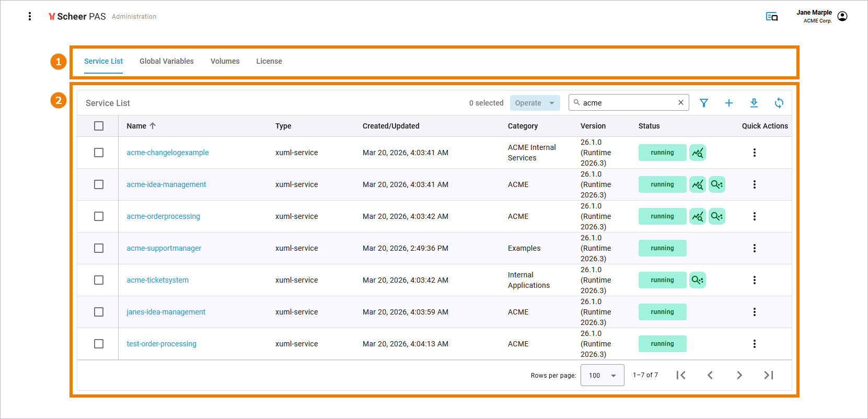This screenshot has width=868, height=419.
Task: Switch to the Global Variables tab
Action: click(166, 61)
